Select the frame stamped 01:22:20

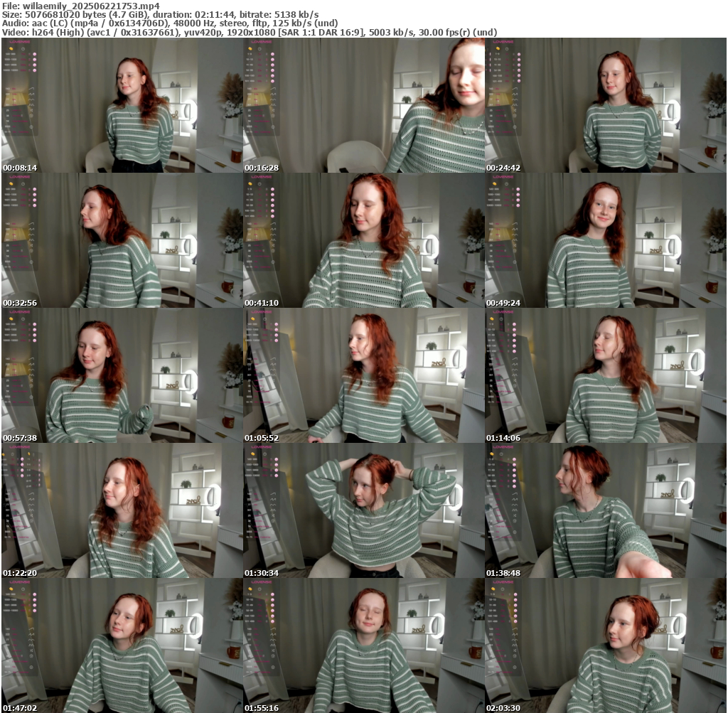pos(122,510)
